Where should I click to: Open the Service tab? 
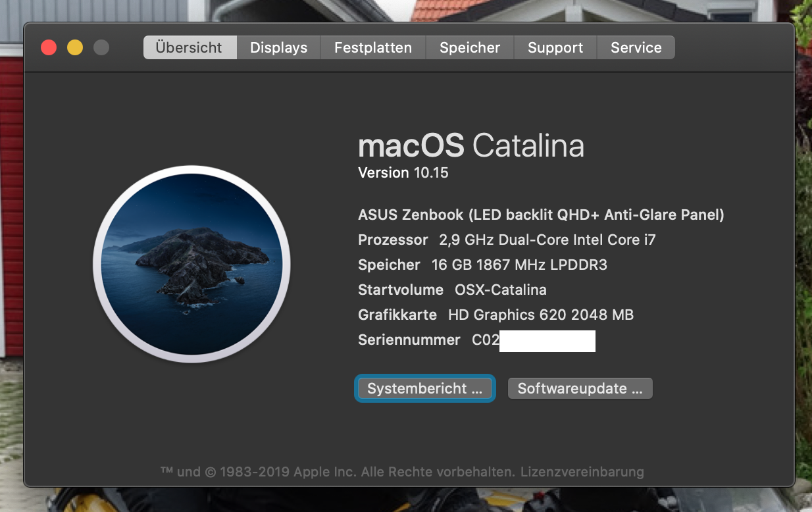tap(636, 47)
